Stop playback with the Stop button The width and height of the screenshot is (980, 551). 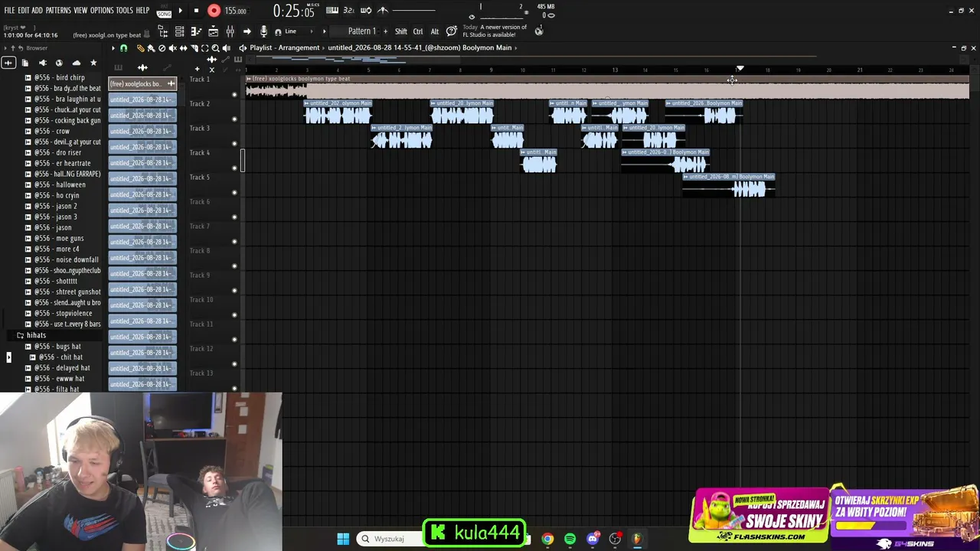196,11
